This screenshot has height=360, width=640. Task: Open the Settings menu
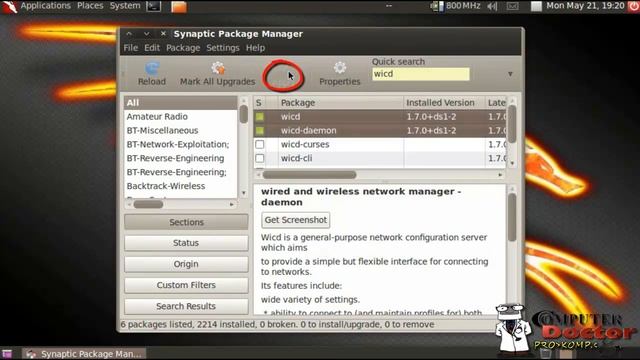[x=223, y=48]
